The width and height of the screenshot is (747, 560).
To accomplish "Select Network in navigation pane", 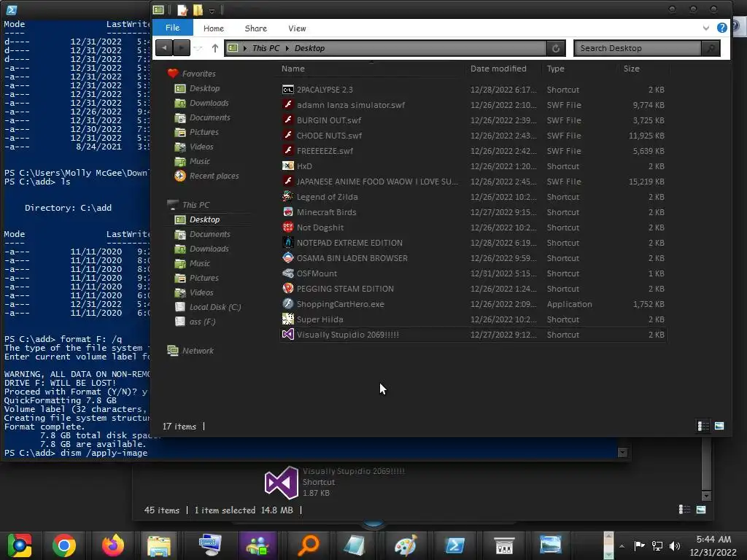I will 197,351.
